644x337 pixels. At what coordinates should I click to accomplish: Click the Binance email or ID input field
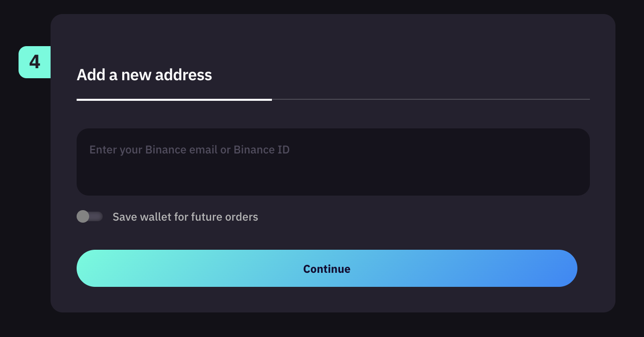click(x=333, y=161)
